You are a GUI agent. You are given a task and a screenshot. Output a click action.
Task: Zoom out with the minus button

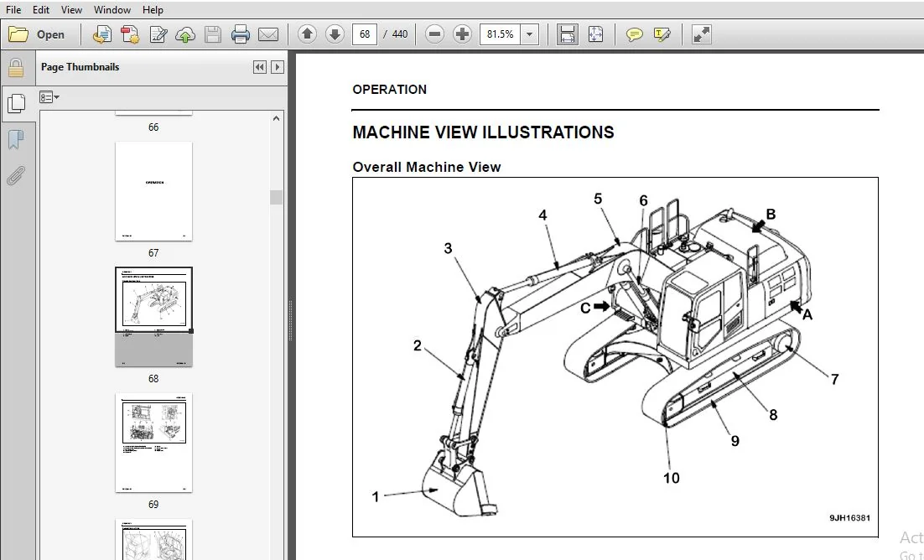(434, 34)
